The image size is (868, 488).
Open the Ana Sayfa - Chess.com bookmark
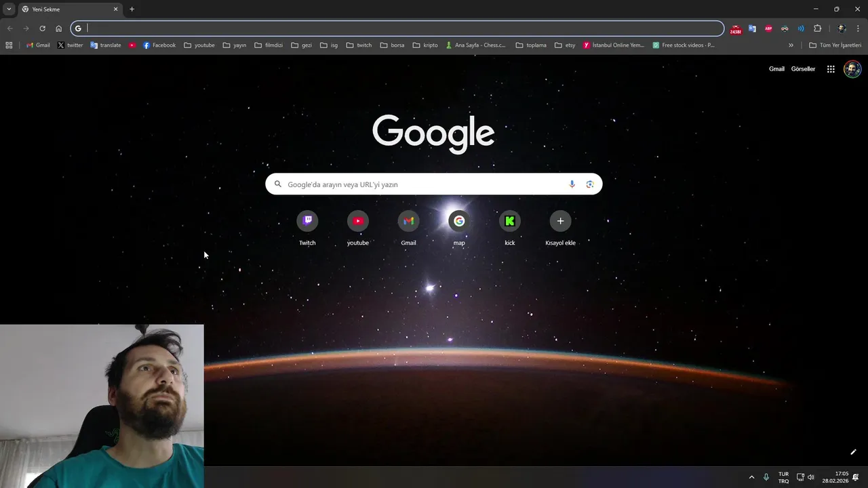tap(476, 45)
